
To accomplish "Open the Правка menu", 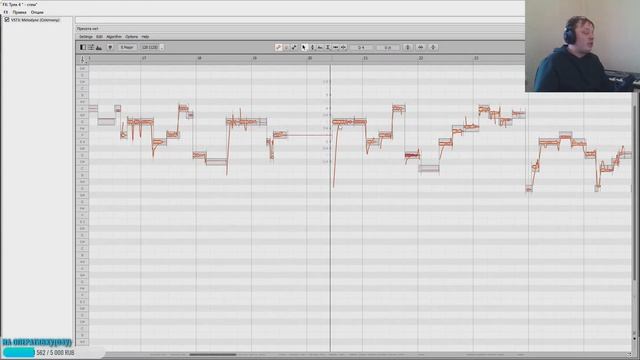I will (19, 12).
